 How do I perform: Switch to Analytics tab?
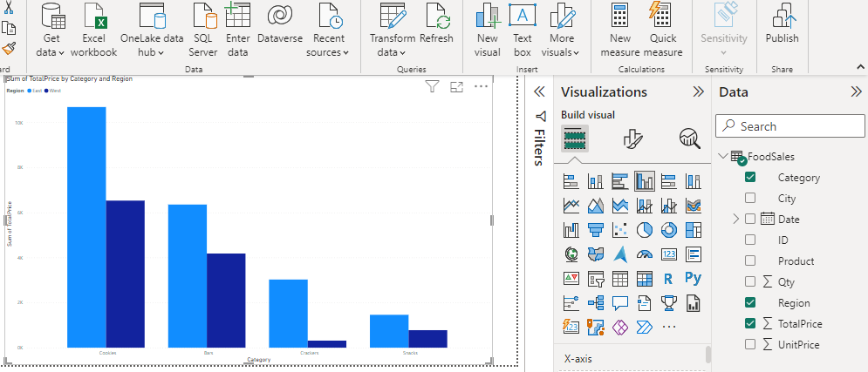[690, 139]
